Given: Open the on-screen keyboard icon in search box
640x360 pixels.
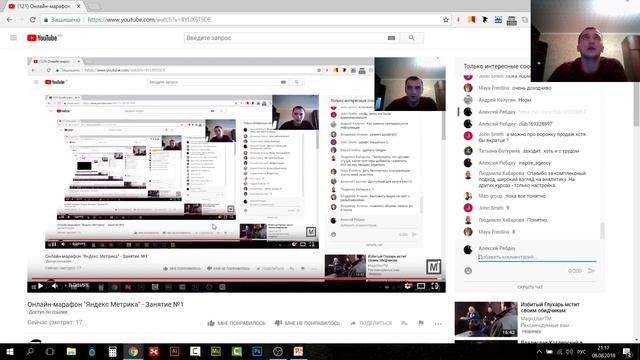Looking at the screenshot, I should pos(391,38).
